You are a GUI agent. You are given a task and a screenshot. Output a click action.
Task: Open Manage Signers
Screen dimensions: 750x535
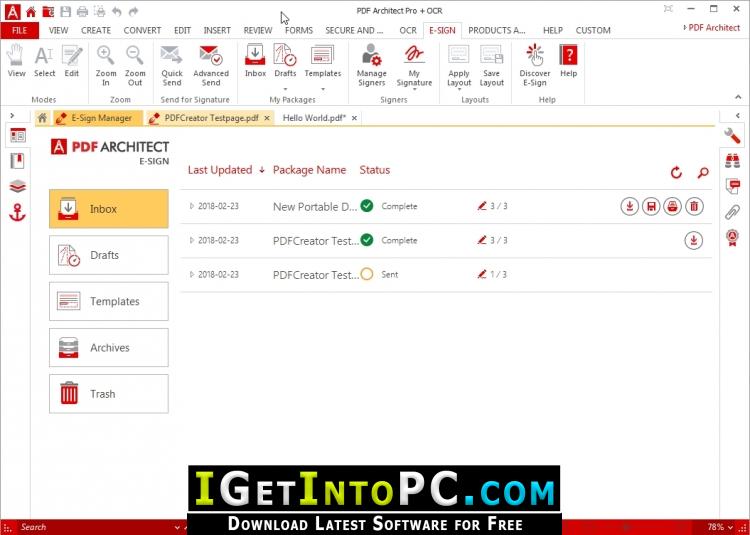(372, 66)
